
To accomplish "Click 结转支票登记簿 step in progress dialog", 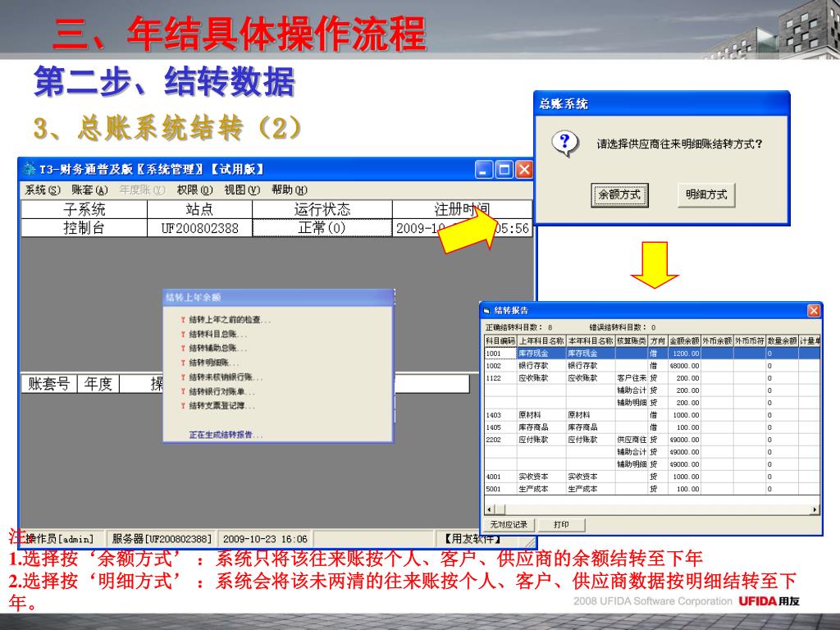I will point(221,406).
